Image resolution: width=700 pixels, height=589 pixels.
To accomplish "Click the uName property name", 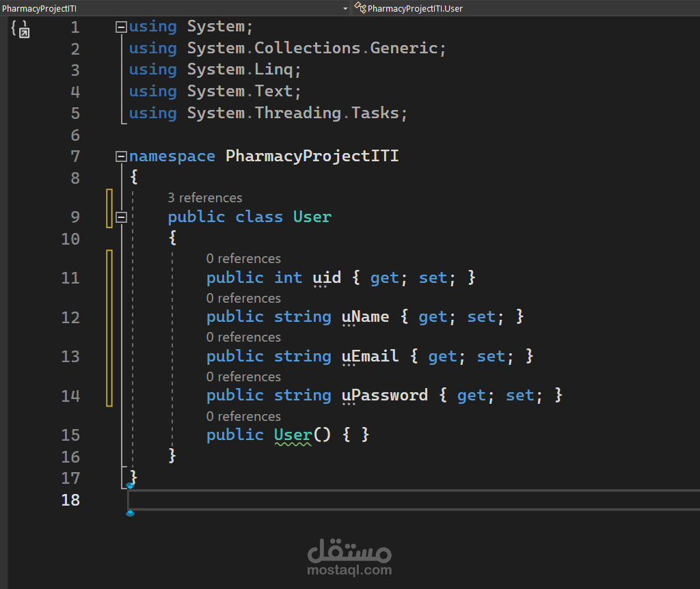I will 365,317.
